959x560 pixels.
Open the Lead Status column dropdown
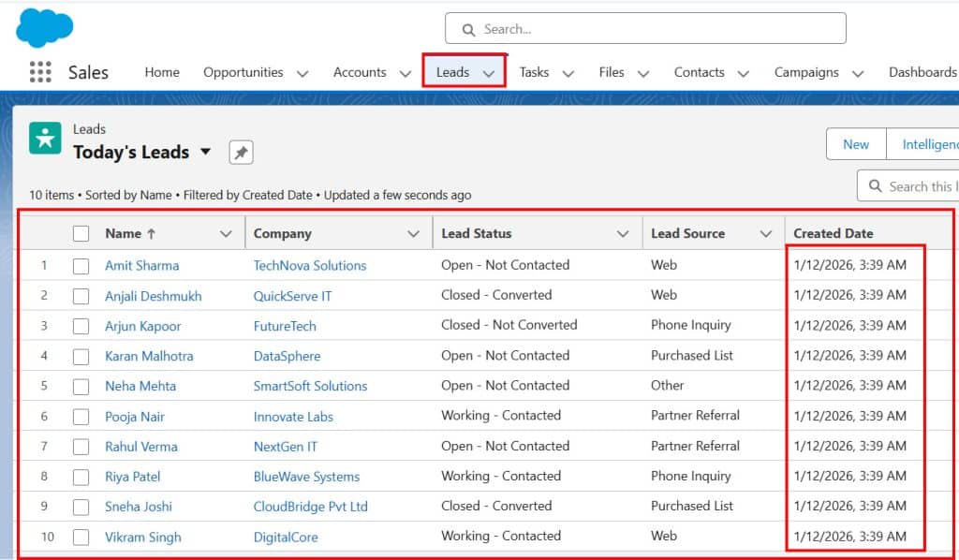pyautogui.click(x=625, y=232)
